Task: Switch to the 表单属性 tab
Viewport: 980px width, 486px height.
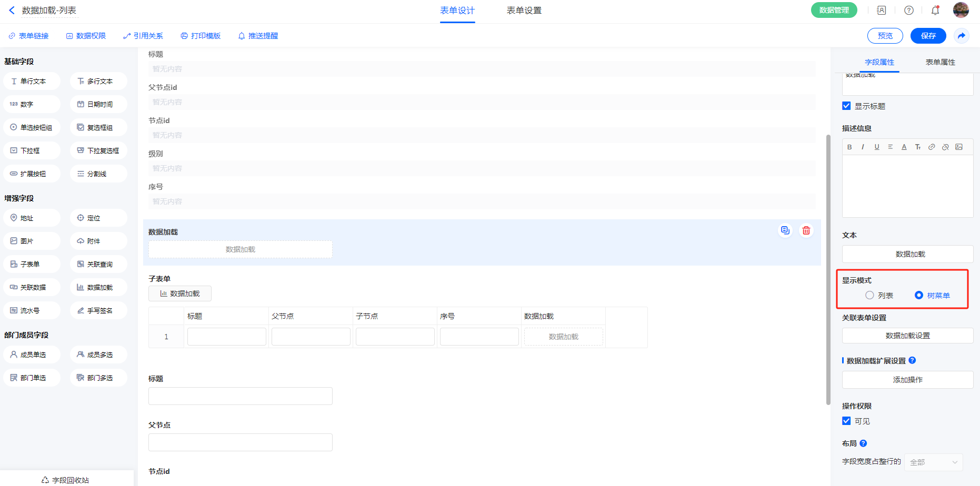Action: [940, 62]
